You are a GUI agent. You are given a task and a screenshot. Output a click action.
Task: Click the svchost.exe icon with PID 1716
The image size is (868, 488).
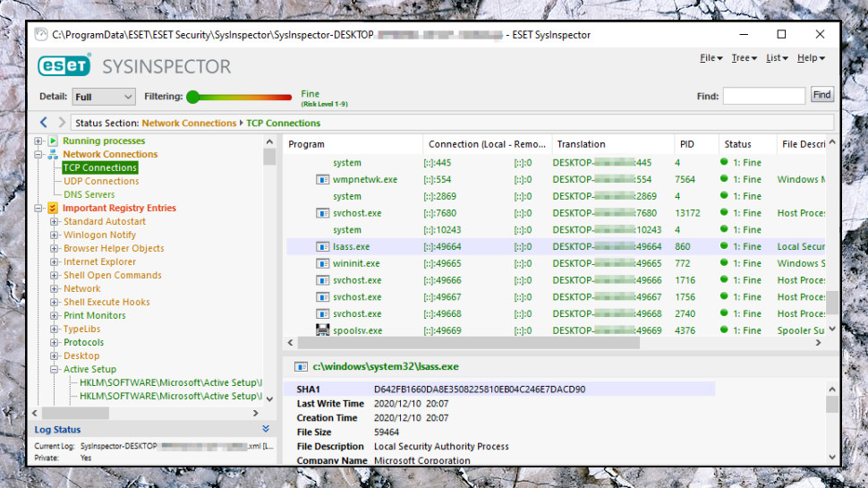click(322, 280)
